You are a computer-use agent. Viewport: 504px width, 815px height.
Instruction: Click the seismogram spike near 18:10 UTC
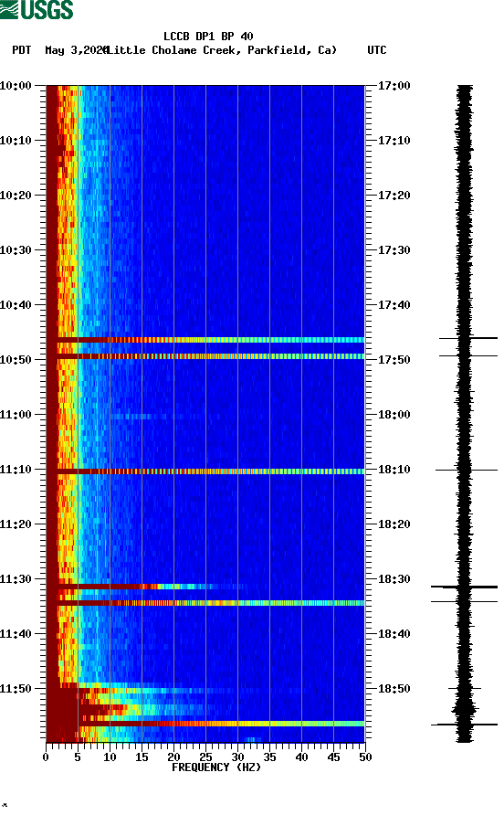click(x=466, y=470)
